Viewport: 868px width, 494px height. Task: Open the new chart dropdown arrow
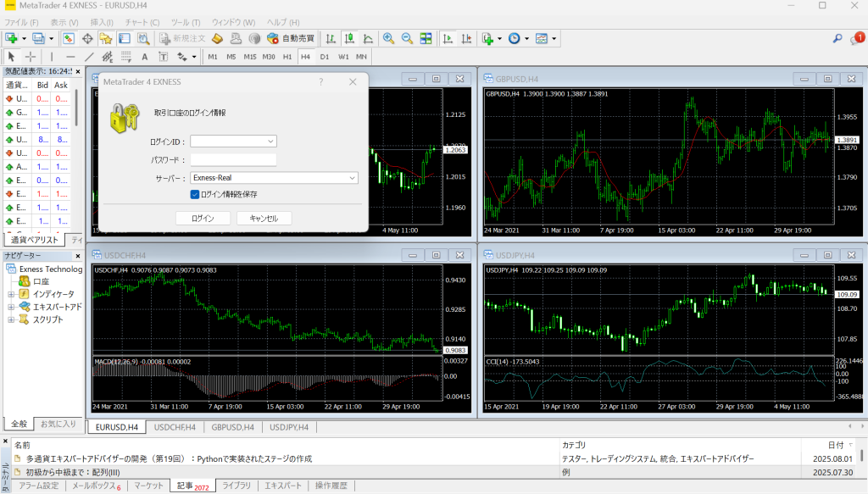point(24,39)
